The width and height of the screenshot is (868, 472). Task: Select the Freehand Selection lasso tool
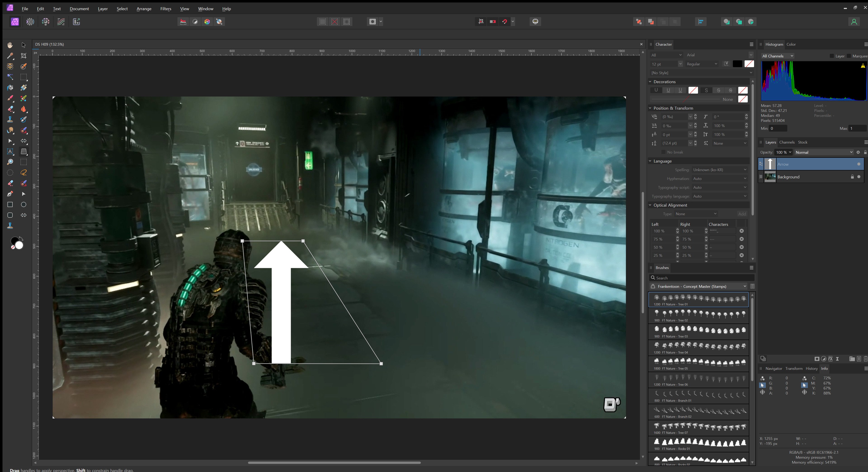pyautogui.click(x=24, y=172)
